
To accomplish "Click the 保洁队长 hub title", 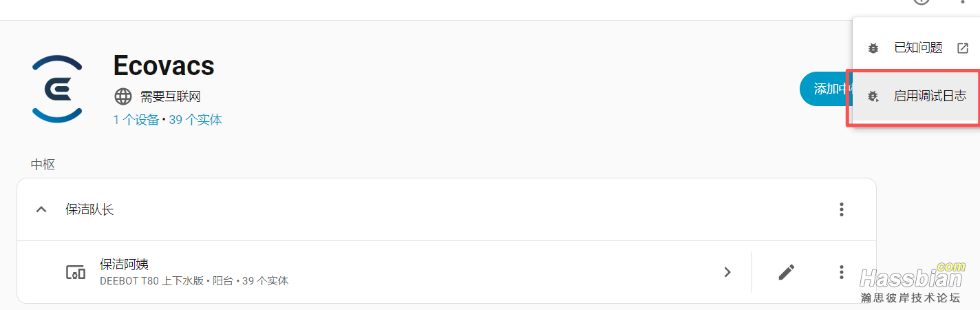I will point(89,209).
